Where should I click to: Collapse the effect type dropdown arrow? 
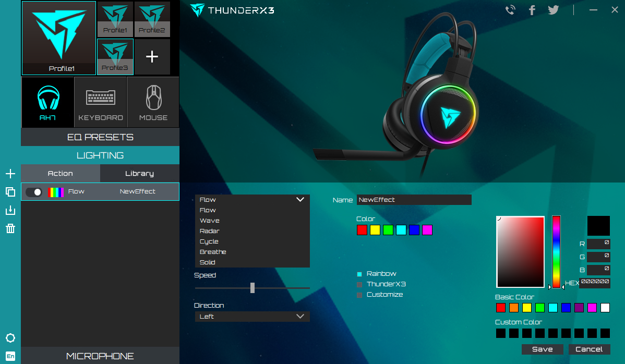pos(300,200)
